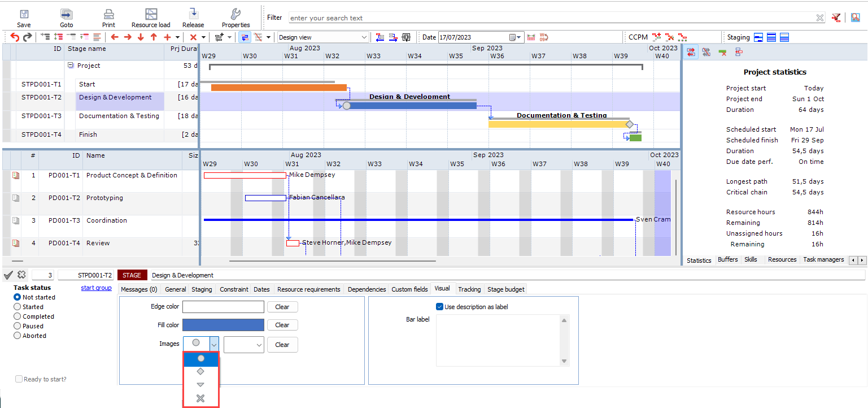The image size is (868, 408).
Task: Toggle the highlighted red-blue arrows statistics panel button
Action: point(691,52)
